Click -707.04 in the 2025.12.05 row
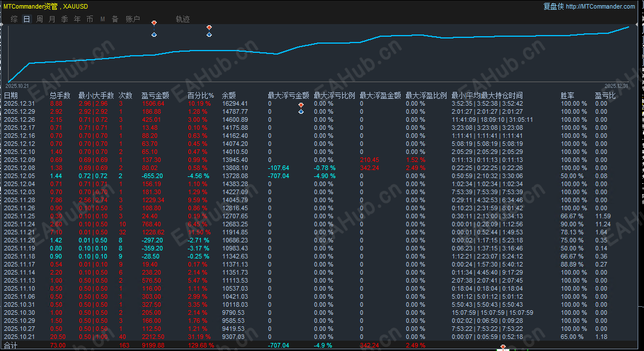The width and height of the screenshot is (644, 351). [278, 176]
